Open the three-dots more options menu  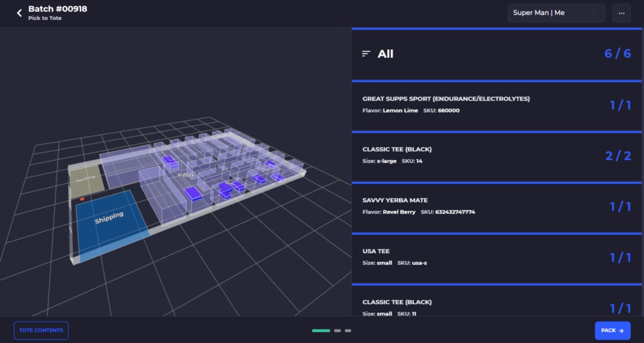tap(621, 13)
